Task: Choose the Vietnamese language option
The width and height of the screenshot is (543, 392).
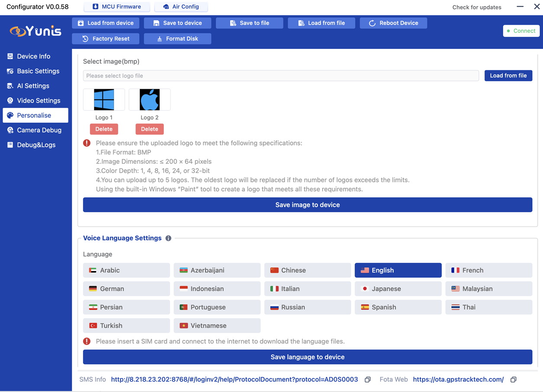Action: pyautogui.click(x=217, y=326)
